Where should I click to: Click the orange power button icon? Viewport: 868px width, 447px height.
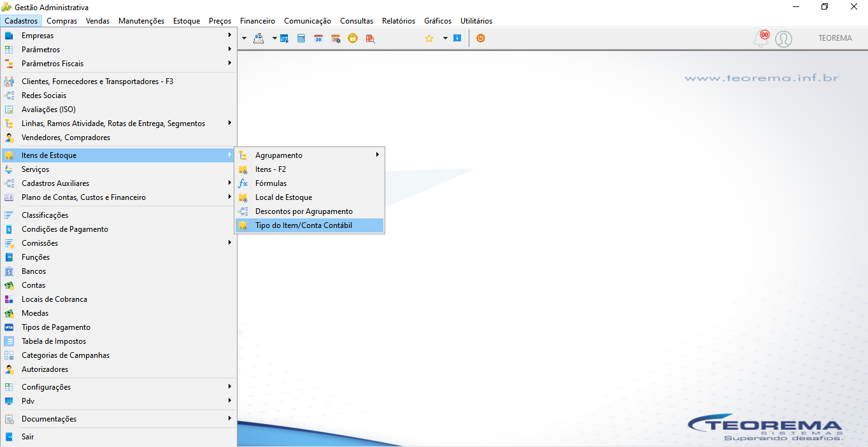(481, 38)
